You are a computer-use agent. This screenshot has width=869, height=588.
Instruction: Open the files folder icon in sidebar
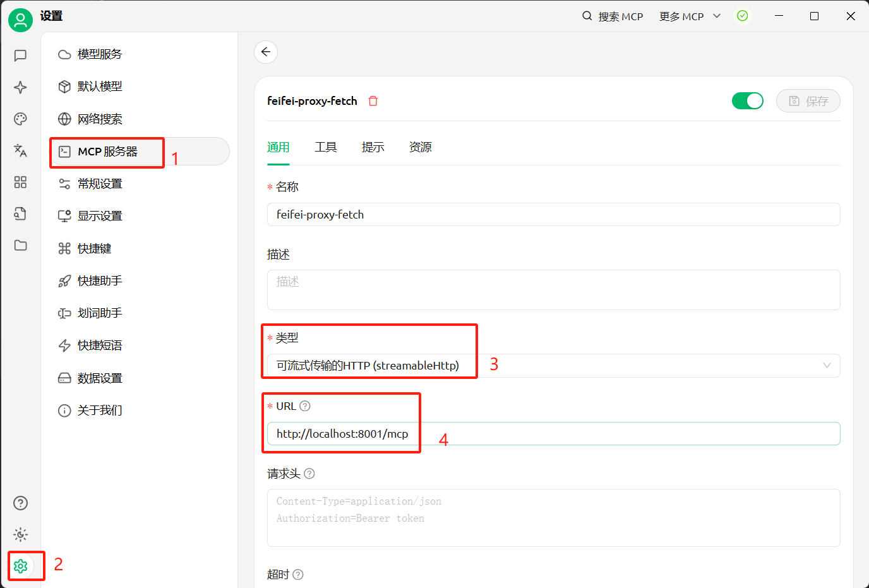[x=20, y=245]
